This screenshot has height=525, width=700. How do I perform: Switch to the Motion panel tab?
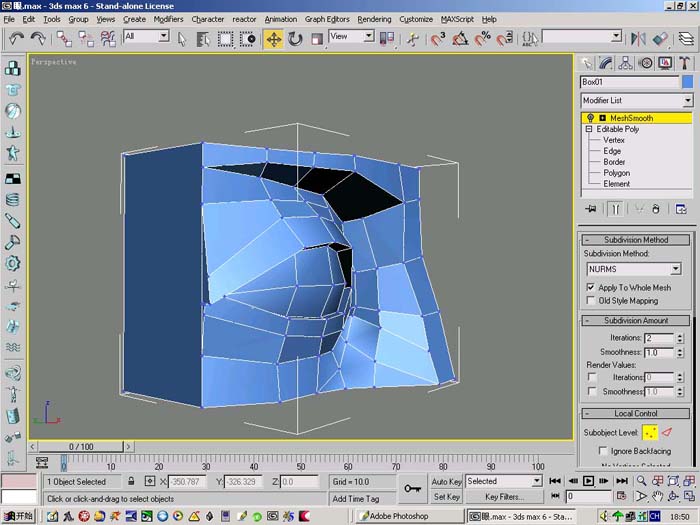pyautogui.click(x=646, y=63)
